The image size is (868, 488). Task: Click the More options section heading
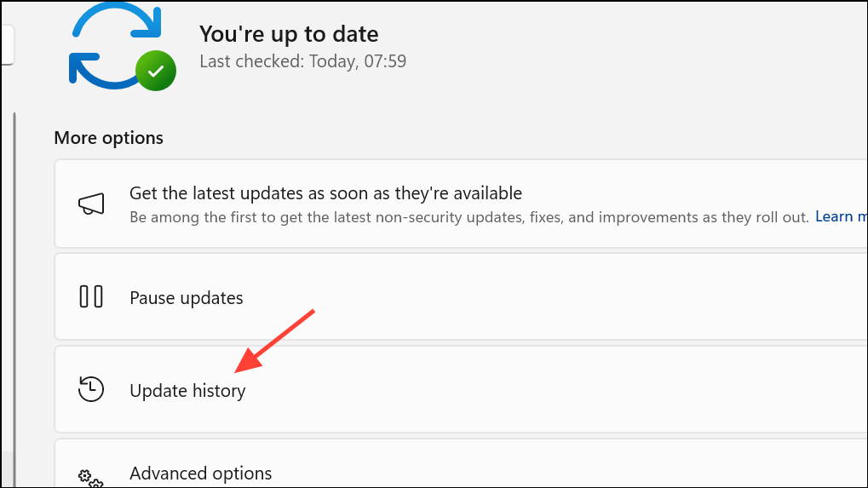(x=108, y=138)
